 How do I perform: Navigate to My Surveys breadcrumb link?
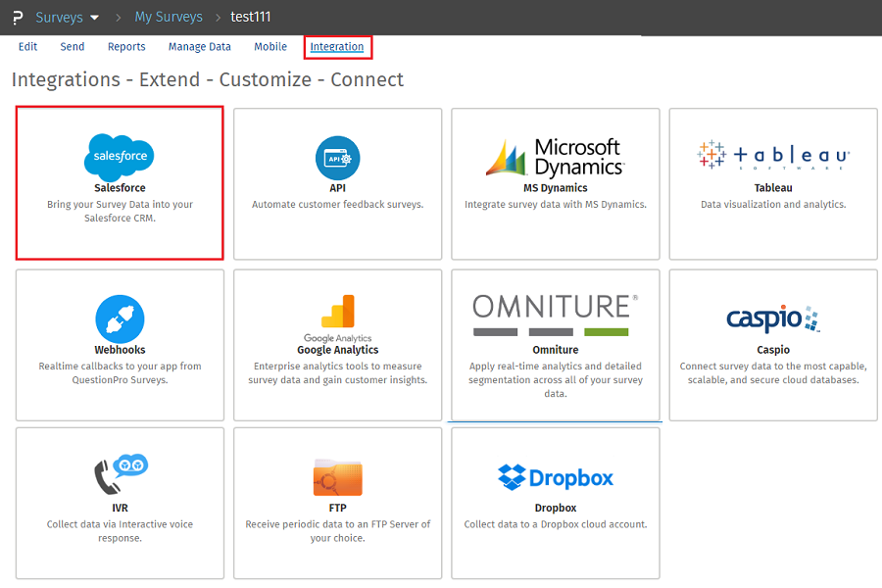click(x=168, y=18)
